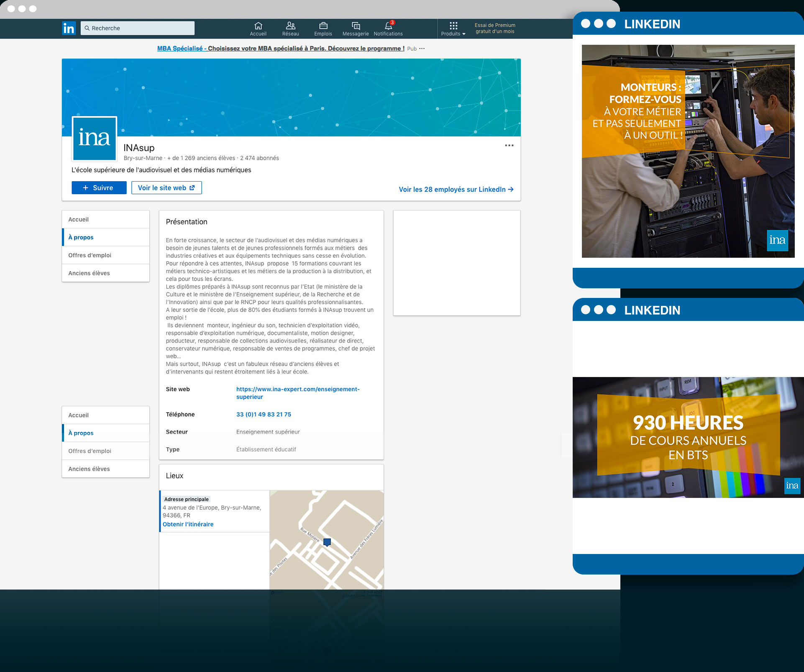Click the Recherche search field
This screenshot has height=672, width=804.
pos(138,28)
